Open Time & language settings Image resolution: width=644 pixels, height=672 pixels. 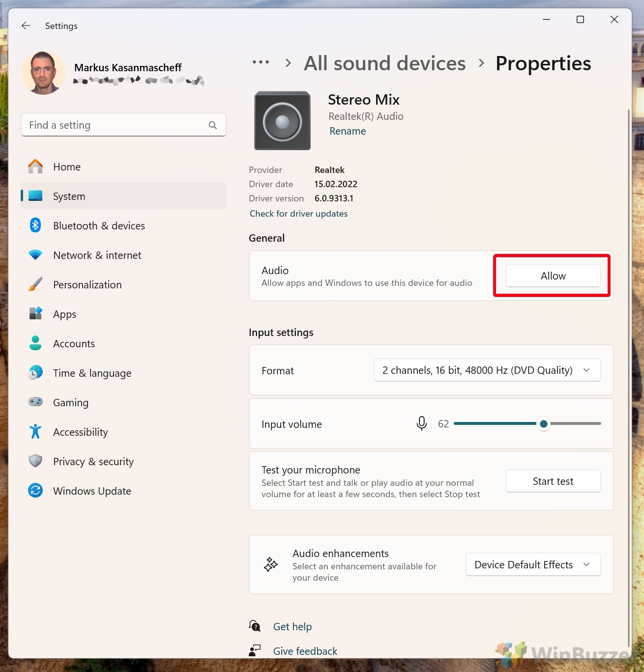click(x=123, y=373)
